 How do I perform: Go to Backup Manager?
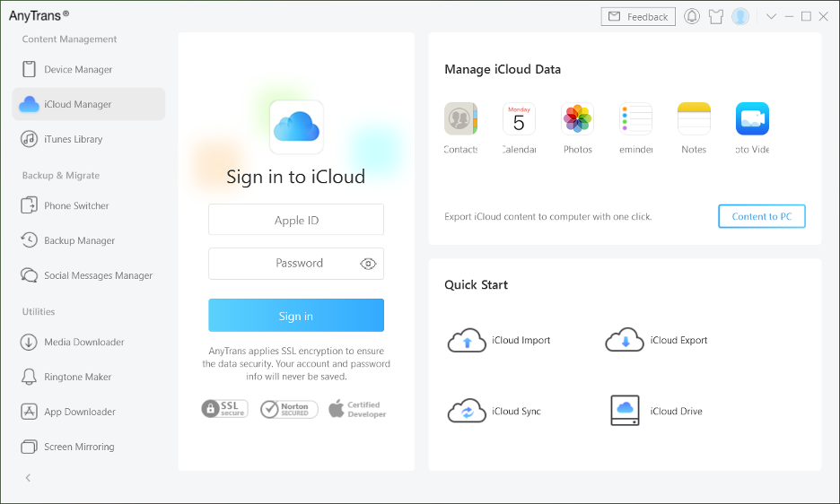(88, 240)
